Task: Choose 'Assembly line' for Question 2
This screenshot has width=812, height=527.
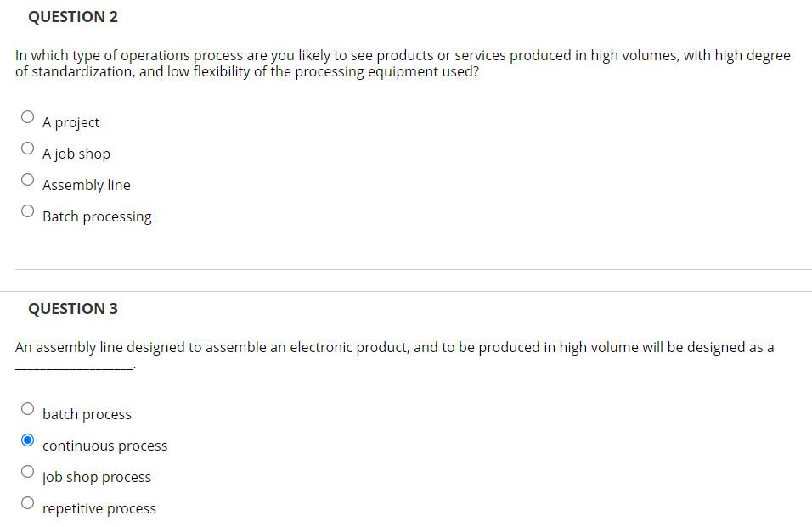Action: (27, 178)
